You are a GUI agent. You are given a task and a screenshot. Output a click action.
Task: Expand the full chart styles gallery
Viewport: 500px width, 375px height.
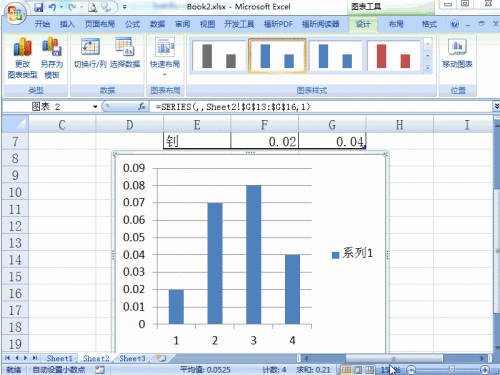(427, 68)
